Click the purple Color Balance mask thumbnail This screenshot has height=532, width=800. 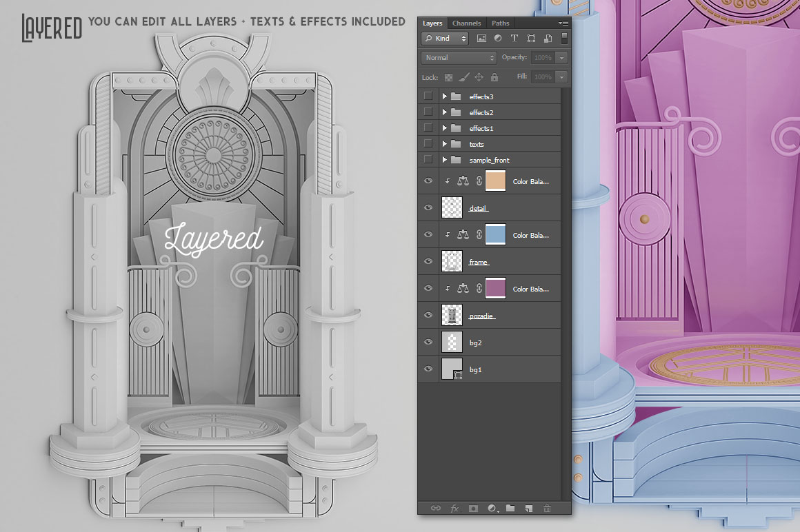(x=496, y=289)
